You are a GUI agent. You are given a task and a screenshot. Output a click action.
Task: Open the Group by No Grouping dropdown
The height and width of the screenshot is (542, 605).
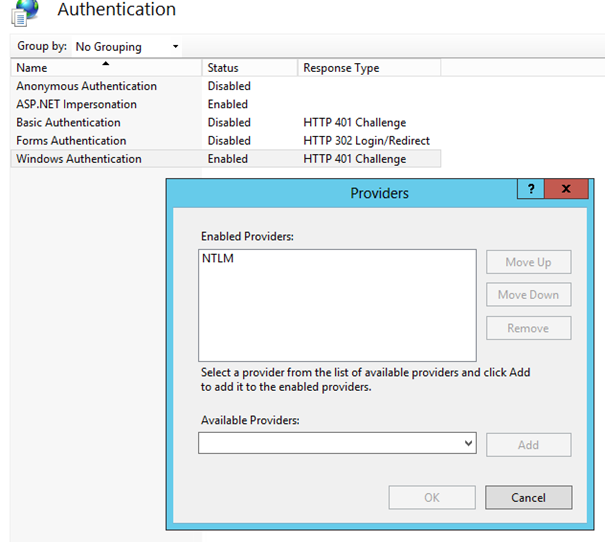[x=127, y=47]
